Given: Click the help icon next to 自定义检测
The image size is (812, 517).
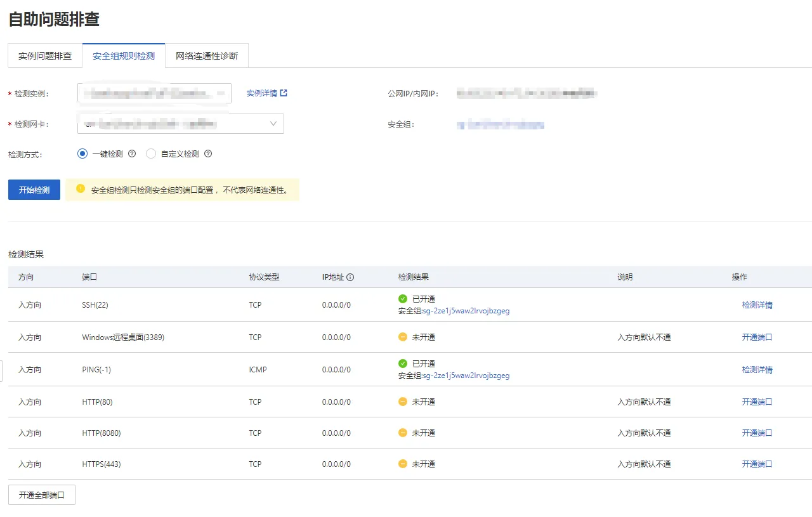Looking at the screenshot, I should pos(208,154).
